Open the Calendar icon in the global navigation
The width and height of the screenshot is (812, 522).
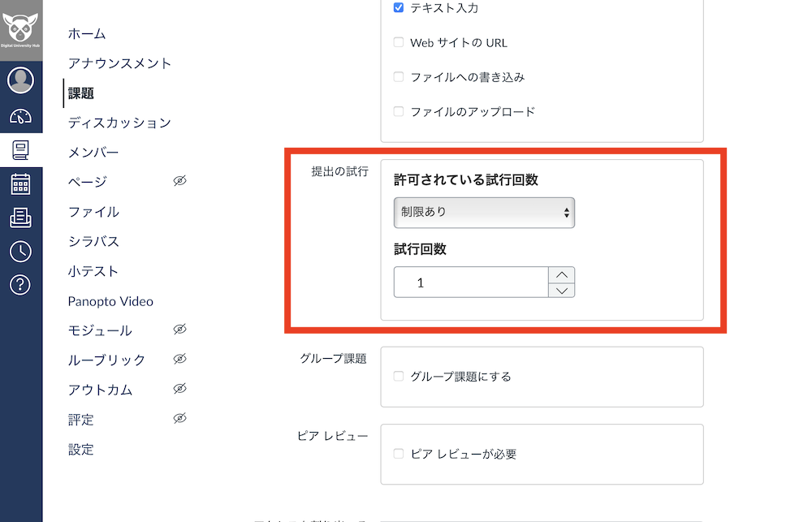pyautogui.click(x=20, y=183)
